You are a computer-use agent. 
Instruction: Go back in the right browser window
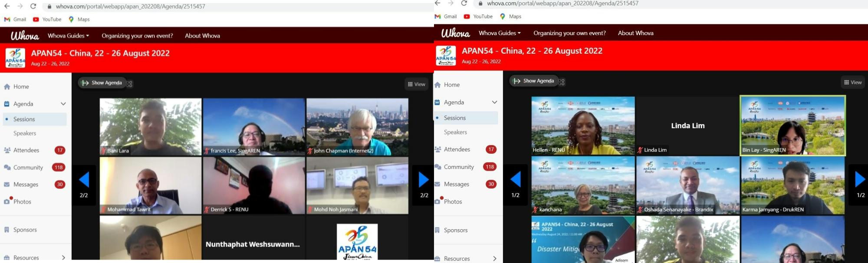pyautogui.click(x=437, y=3)
